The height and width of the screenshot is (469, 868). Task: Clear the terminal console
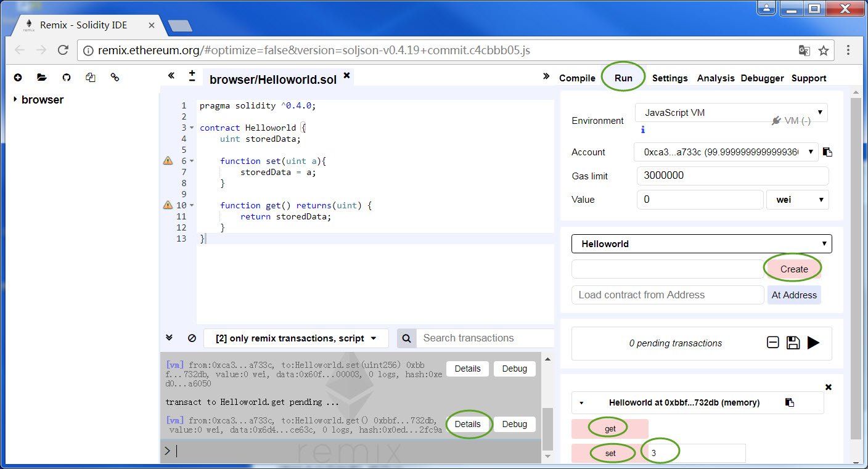tap(192, 338)
